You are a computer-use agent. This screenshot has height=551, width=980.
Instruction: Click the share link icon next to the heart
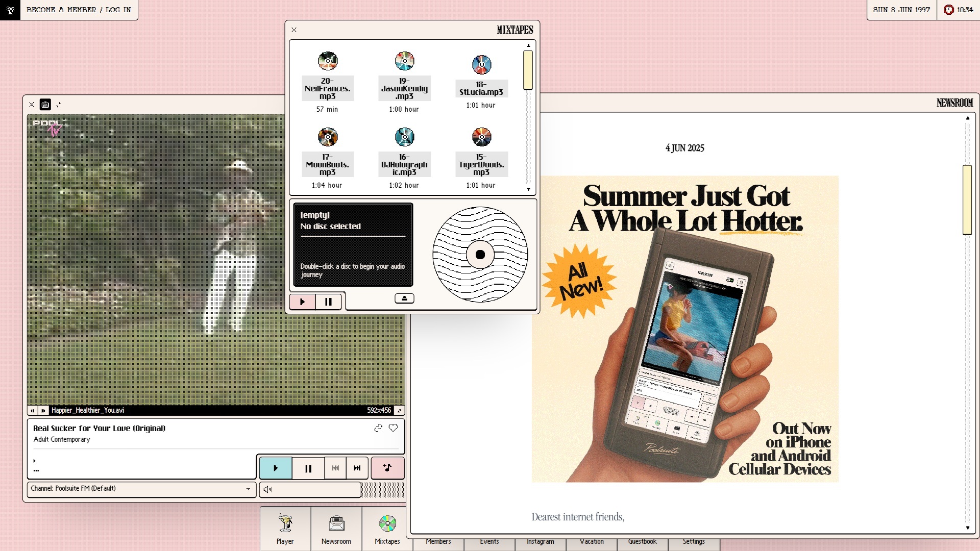378,428
